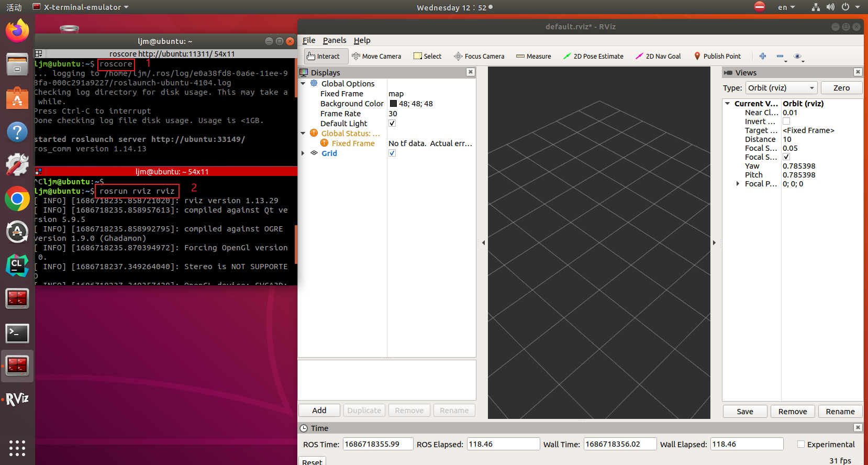Collapse the left Displays panel arrow
This screenshot has width=868, height=465.
coord(483,243)
